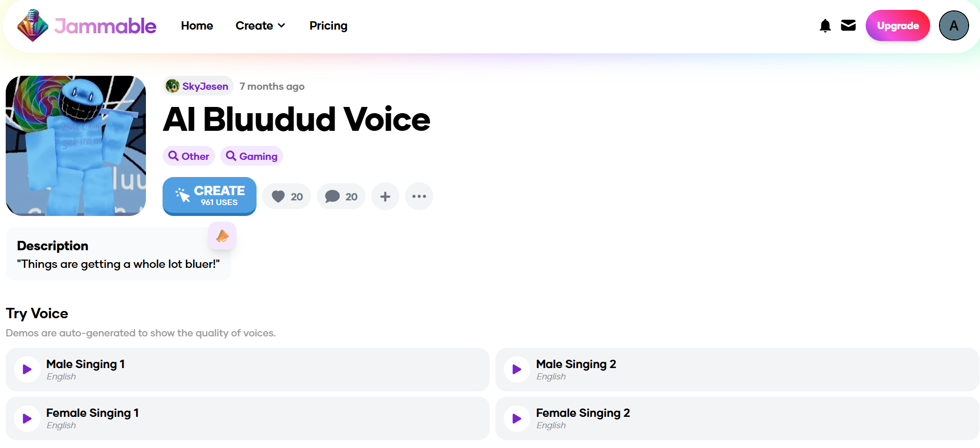The image size is (980, 448).
Task: Play the Male Singing 1 demo
Action: [27, 369]
